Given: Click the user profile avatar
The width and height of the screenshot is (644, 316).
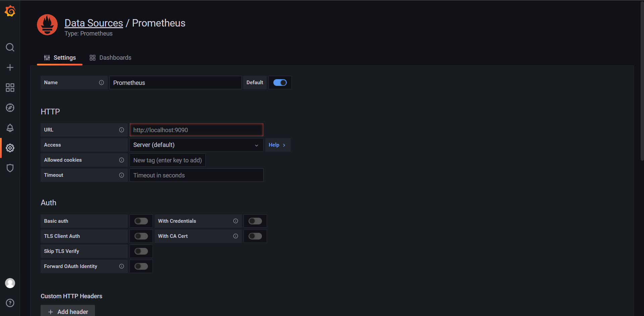Looking at the screenshot, I should pos(10,283).
